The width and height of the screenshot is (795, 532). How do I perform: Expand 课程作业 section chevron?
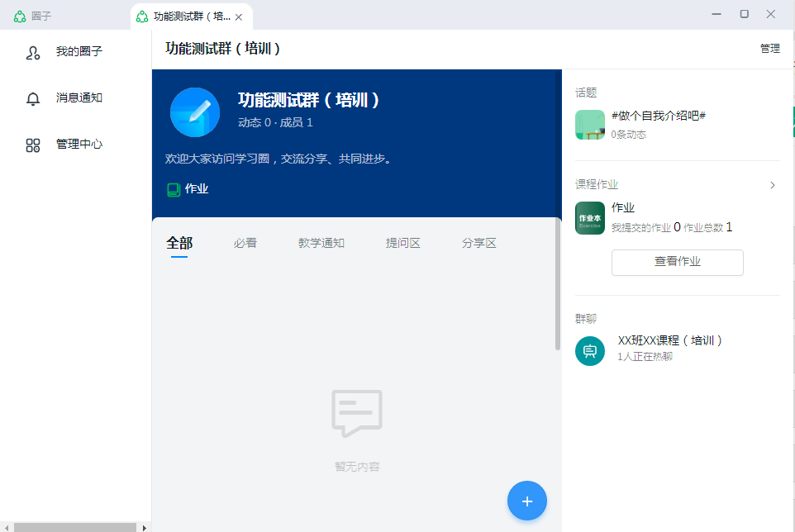tap(773, 185)
